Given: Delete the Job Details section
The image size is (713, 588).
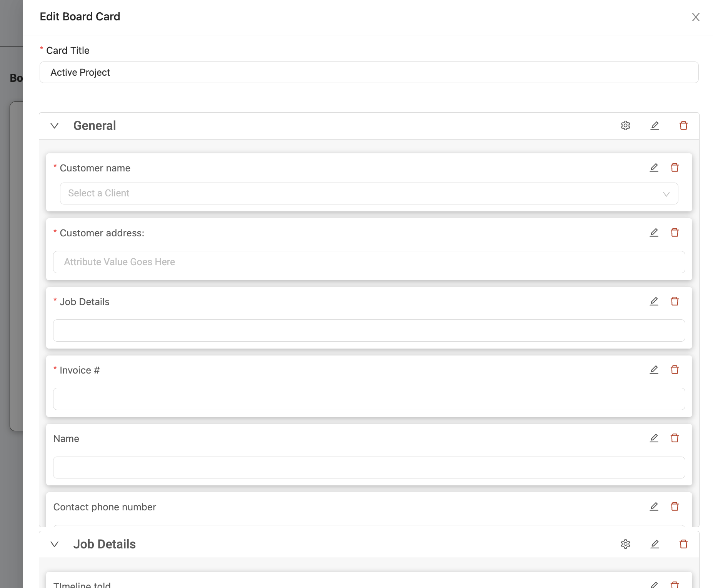Looking at the screenshot, I should [x=683, y=544].
